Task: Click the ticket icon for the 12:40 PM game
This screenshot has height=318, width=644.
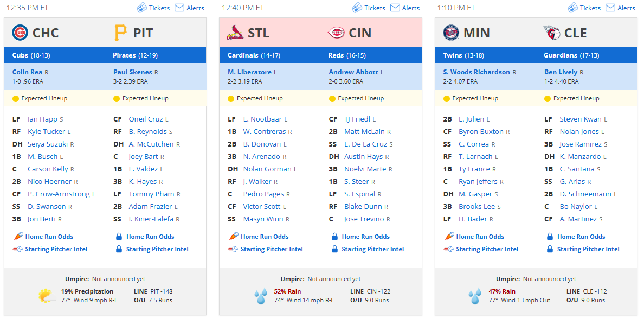Action: click(357, 8)
